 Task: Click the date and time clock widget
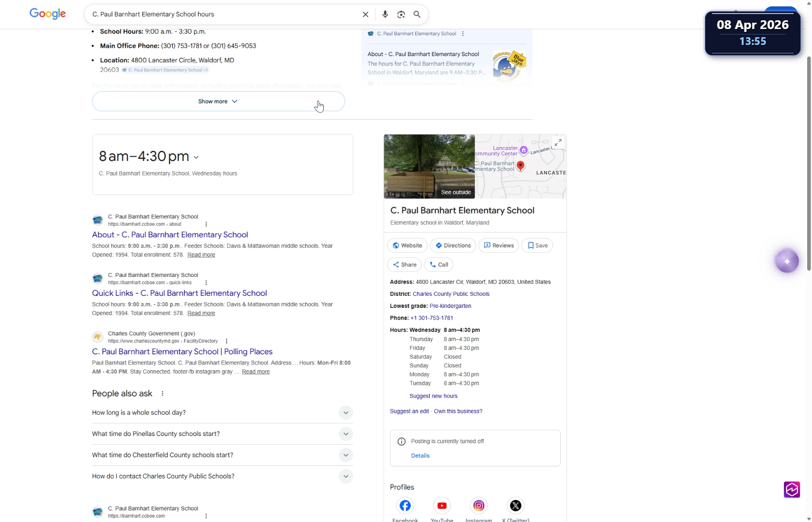click(x=753, y=33)
